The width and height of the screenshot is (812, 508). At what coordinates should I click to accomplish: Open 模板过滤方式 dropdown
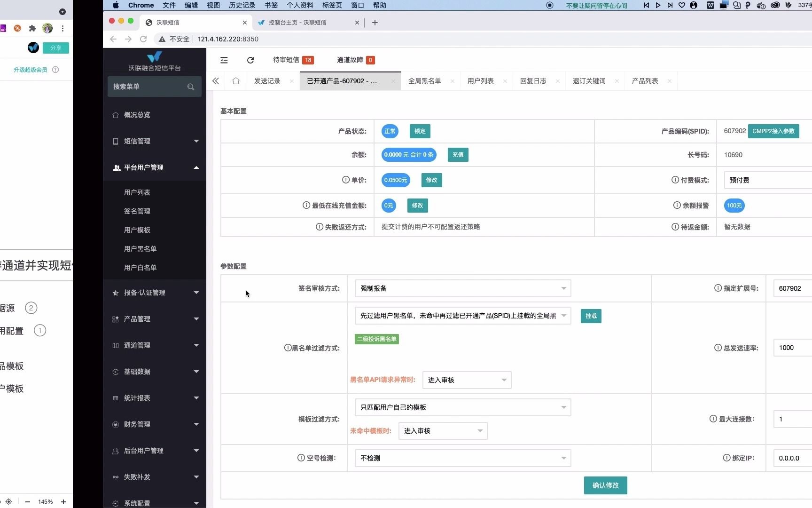point(463,407)
